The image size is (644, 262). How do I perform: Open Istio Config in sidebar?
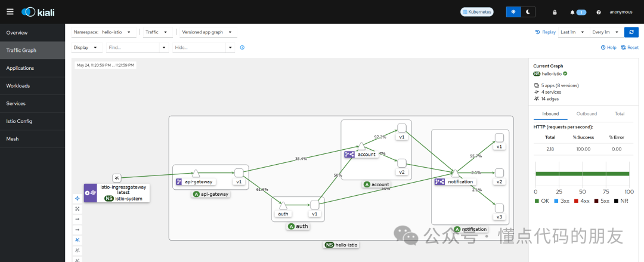click(32, 121)
